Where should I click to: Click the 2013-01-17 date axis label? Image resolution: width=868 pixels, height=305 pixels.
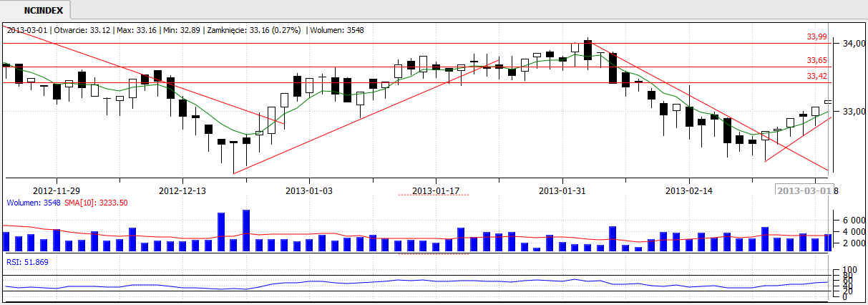tap(435, 190)
